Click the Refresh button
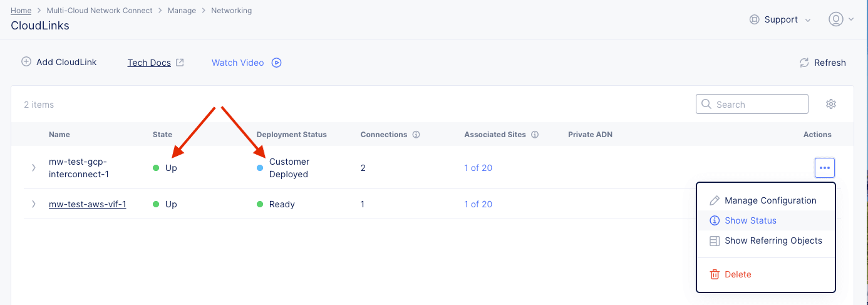 pos(822,63)
